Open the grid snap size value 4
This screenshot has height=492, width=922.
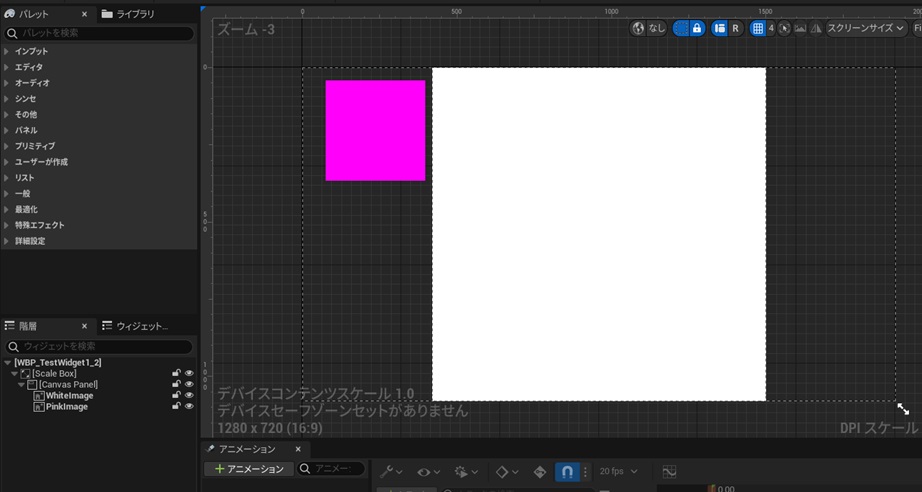pos(771,28)
